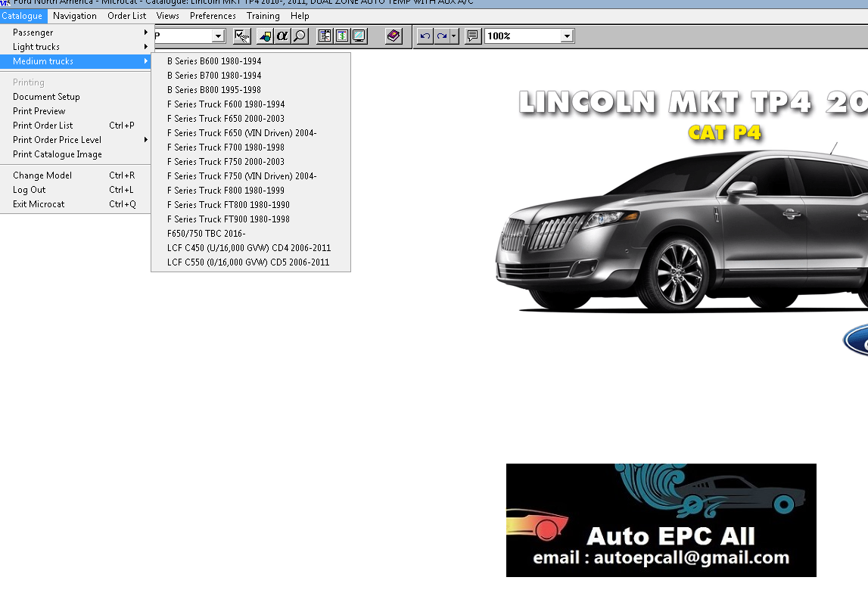Select Exit Microcat menu entry

coord(75,204)
